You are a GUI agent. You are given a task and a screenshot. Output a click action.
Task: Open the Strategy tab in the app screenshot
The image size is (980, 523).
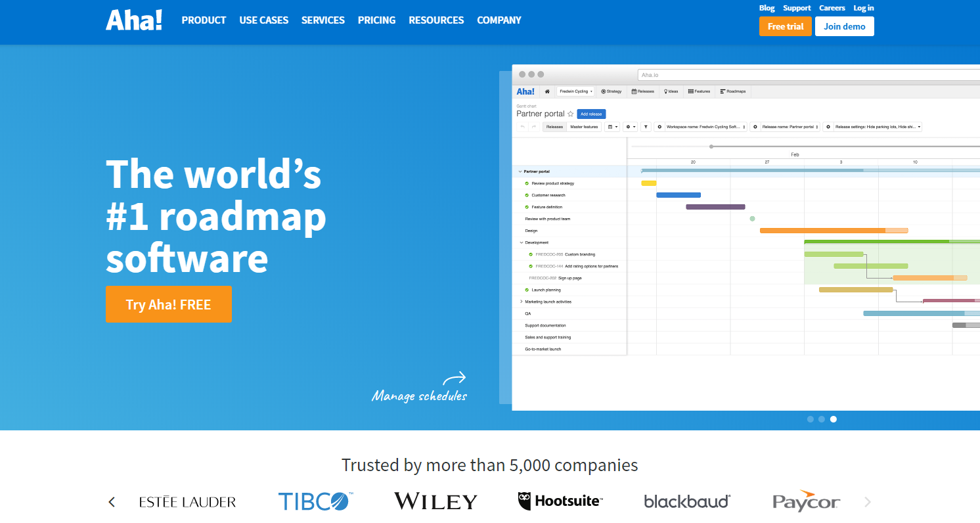click(x=612, y=91)
